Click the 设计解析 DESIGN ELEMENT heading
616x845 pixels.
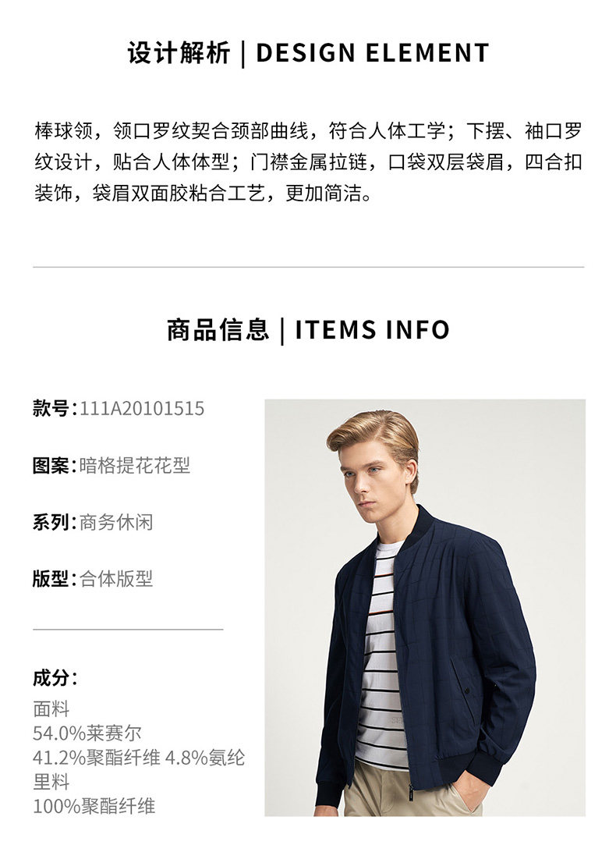[x=308, y=53]
